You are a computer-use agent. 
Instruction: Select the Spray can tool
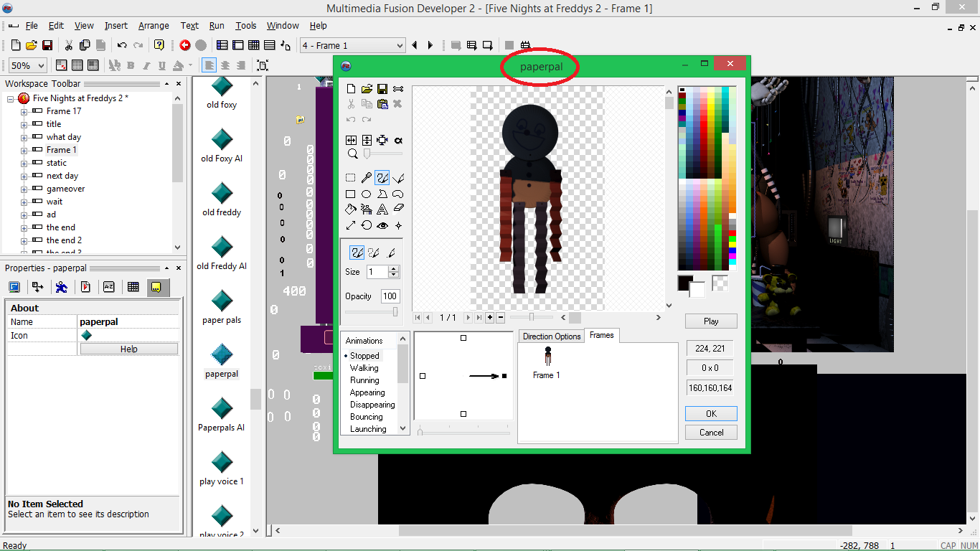pos(367,209)
